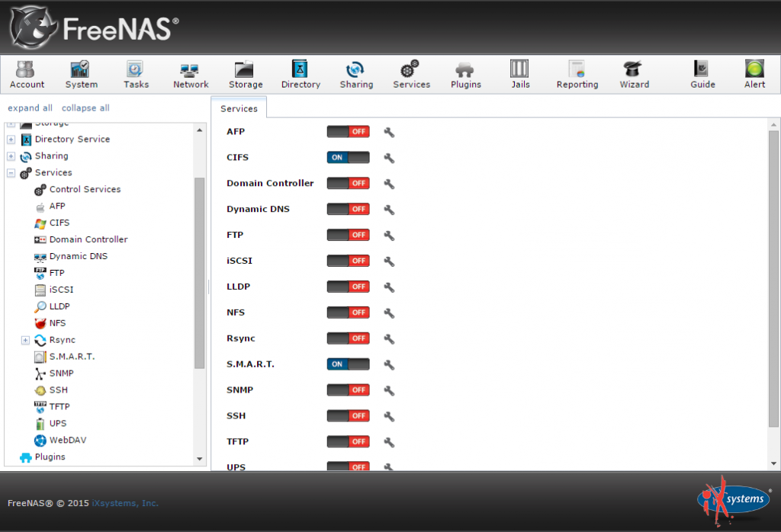The height and width of the screenshot is (532, 781).
Task: Collapse the Services tree node
Action: pyautogui.click(x=11, y=172)
